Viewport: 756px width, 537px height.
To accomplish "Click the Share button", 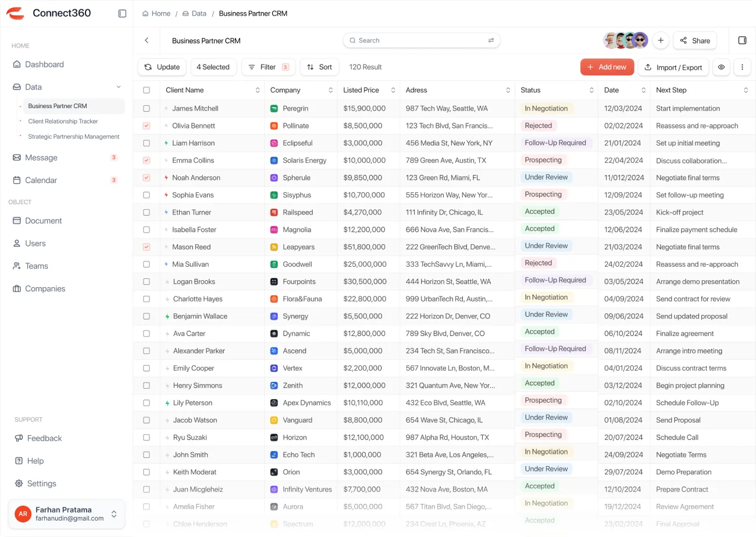I will click(695, 41).
